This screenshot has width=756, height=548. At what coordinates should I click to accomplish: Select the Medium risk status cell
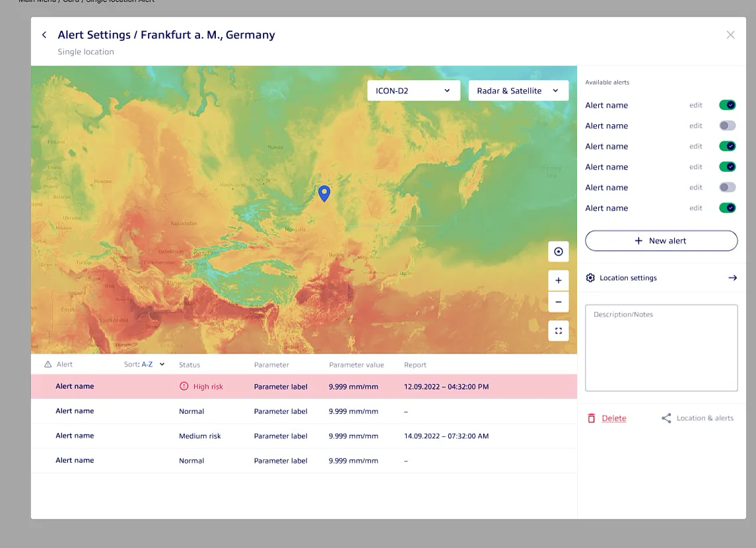pos(199,436)
